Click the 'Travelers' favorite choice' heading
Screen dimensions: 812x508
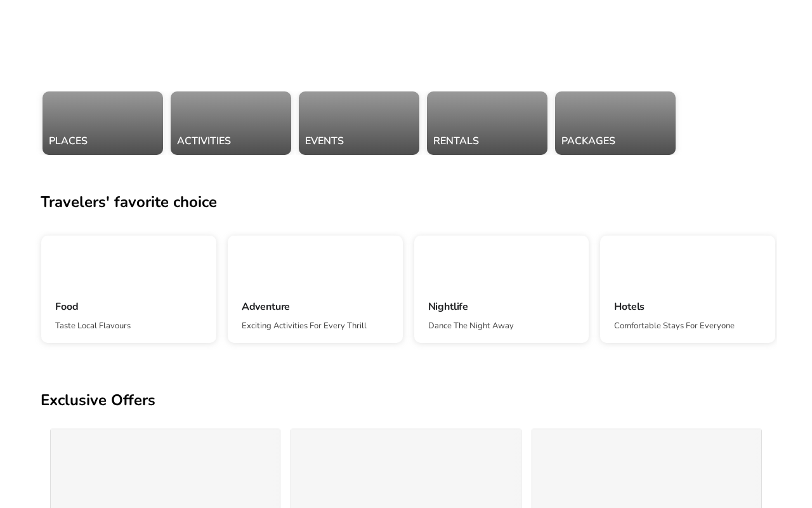coord(129,202)
